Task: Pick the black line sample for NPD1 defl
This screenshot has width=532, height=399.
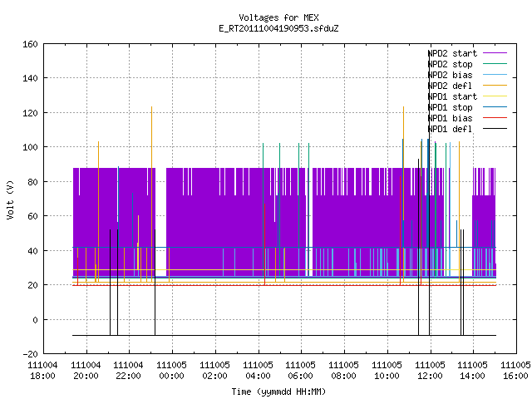Action: [495, 129]
